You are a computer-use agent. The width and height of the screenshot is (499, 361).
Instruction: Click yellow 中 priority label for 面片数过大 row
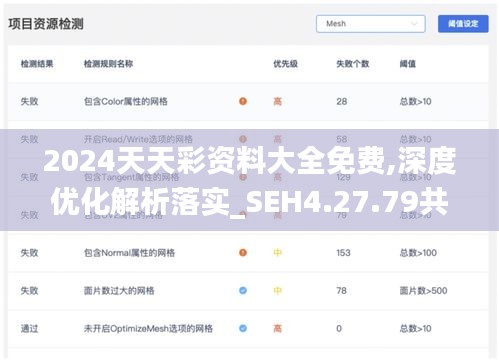(x=277, y=291)
